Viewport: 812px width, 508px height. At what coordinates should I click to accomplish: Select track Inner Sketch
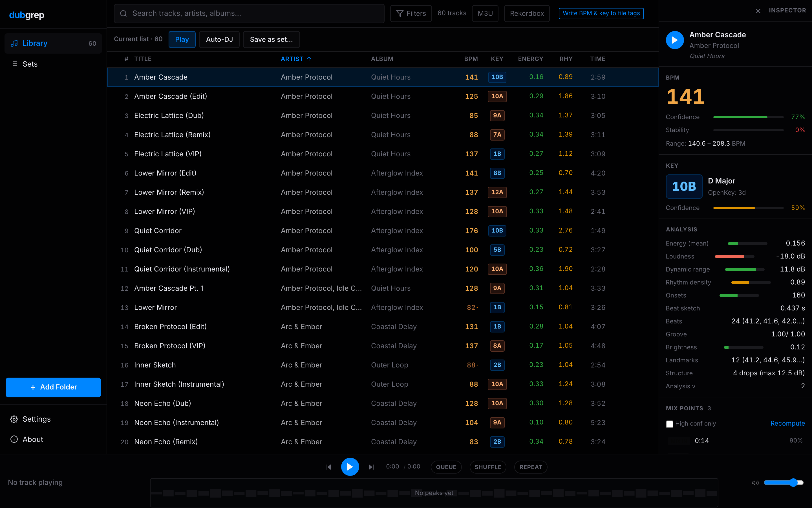[x=383, y=365]
